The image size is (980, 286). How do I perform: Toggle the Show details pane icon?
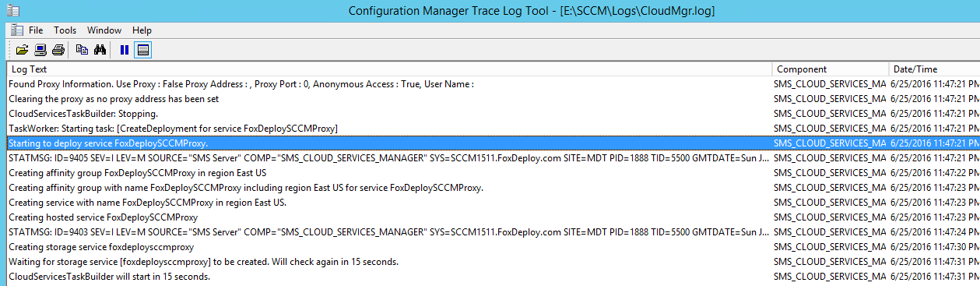[x=142, y=50]
